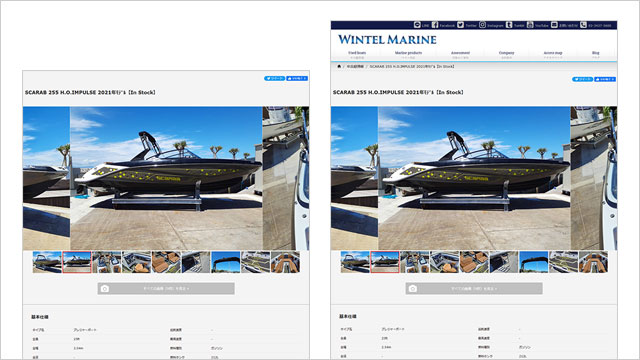Open the Facebook icon in the top bar

(x=435, y=25)
